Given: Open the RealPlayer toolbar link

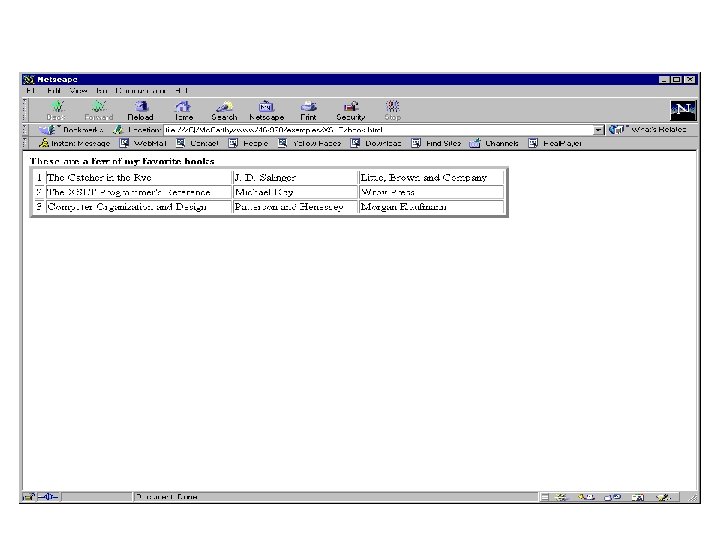Looking at the screenshot, I should [x=555, y=143].
